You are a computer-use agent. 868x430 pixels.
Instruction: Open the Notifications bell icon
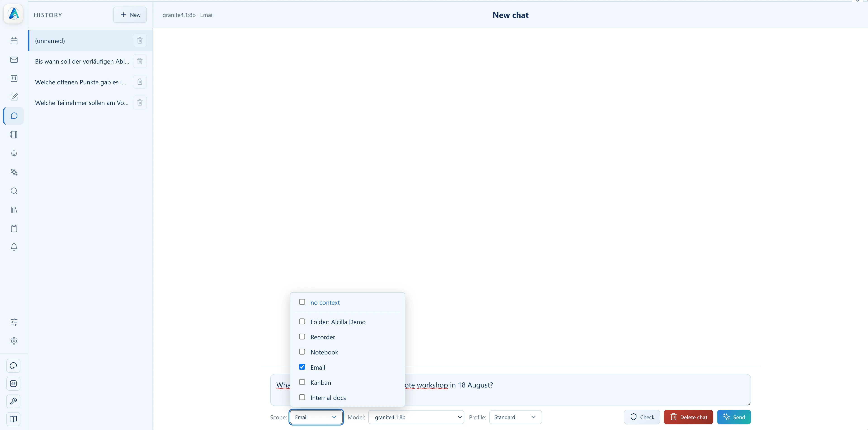point(14,247)
